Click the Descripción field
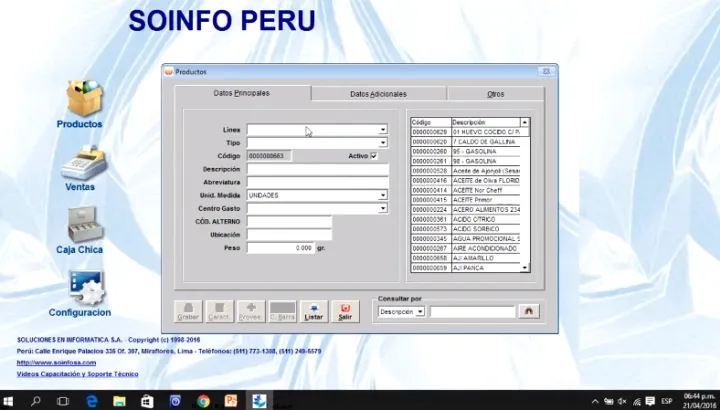 point(318,169)
